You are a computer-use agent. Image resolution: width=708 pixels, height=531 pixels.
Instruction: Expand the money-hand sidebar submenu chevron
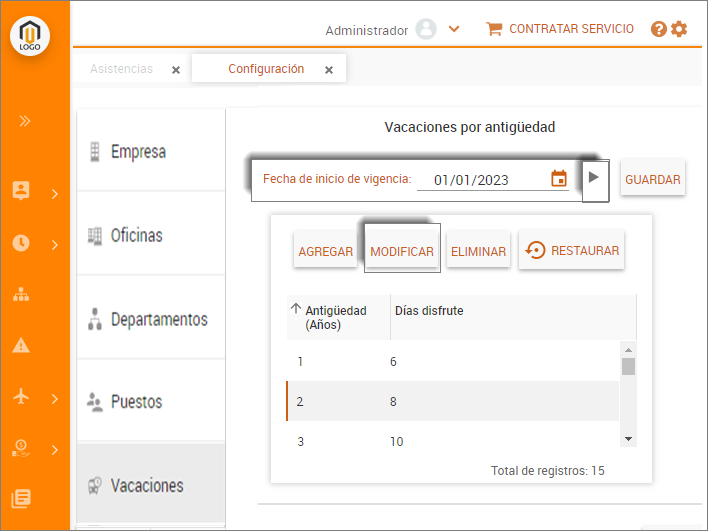tap(55, 449)
